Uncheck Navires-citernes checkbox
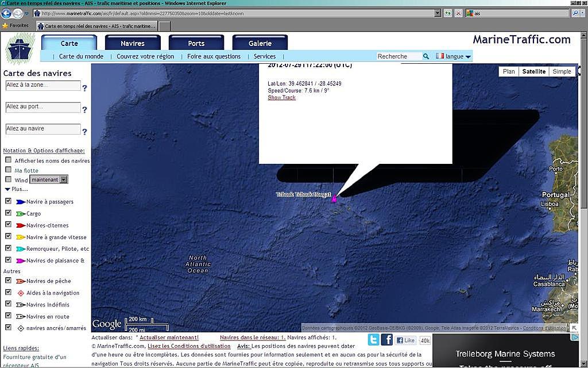The height and width of the screenshot is (368, 588). coord(8,225)
